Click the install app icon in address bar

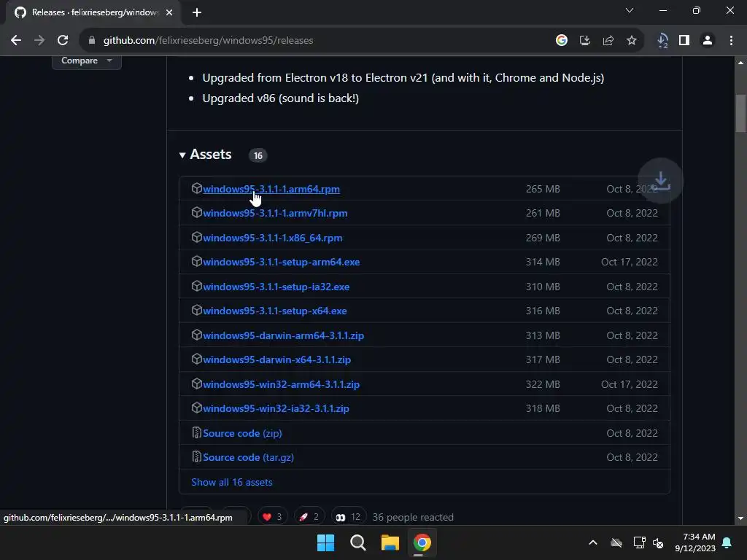[585, 41]
